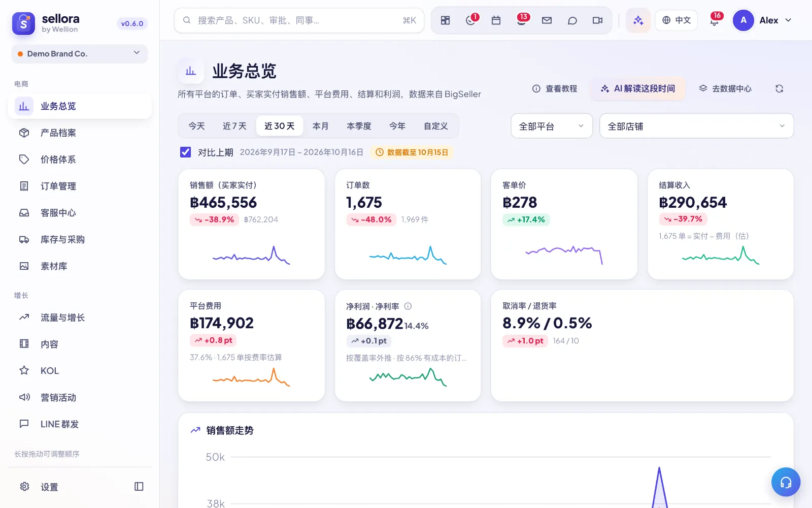The image size is (812, 508).
Task: Expand the Alex user menu
Action: click(x=762, y=20)
